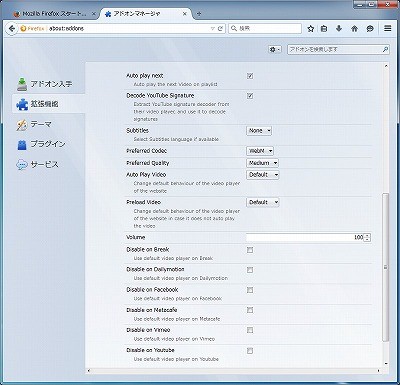Image resolution: width=400 pixels, height=385 pixels.
Task: Open the テーマ (Themes) section
Action: coord(48,124)
